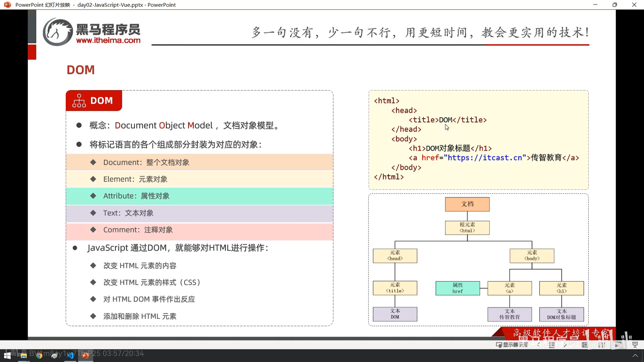Image resolution: width=644 pixels, height=362 pixels.
Task: Open Google Chrome from the taskbar
Action: coord(39,355)
